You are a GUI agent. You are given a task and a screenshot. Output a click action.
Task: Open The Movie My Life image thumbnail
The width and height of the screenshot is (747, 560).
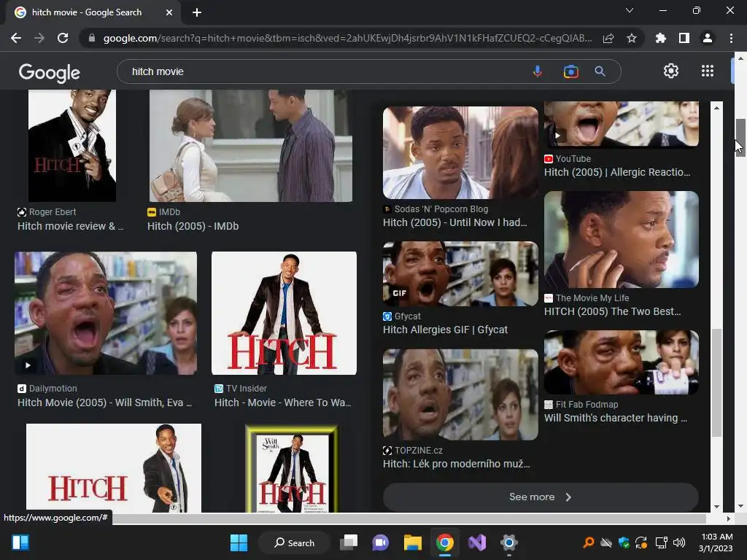(x=622, y=239)
